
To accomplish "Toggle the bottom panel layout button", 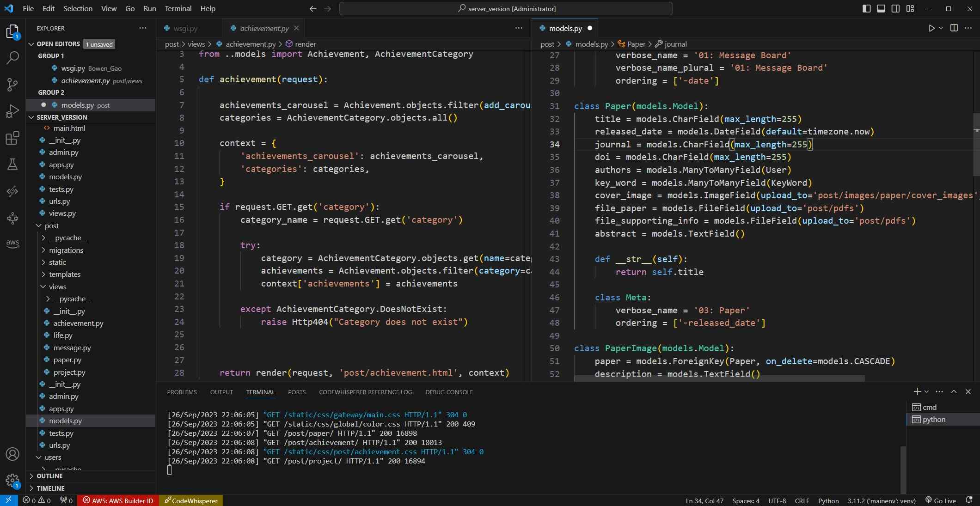I will [881, 8].
